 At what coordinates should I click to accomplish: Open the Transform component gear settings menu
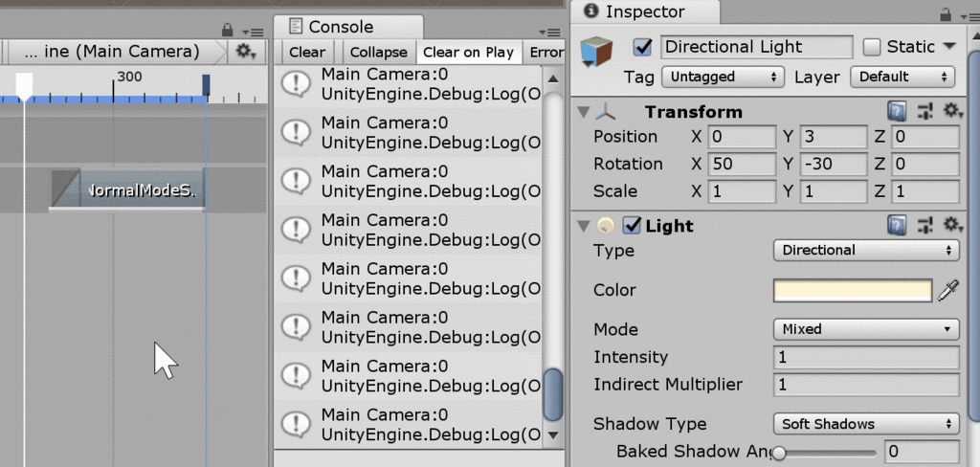(953, 111)
